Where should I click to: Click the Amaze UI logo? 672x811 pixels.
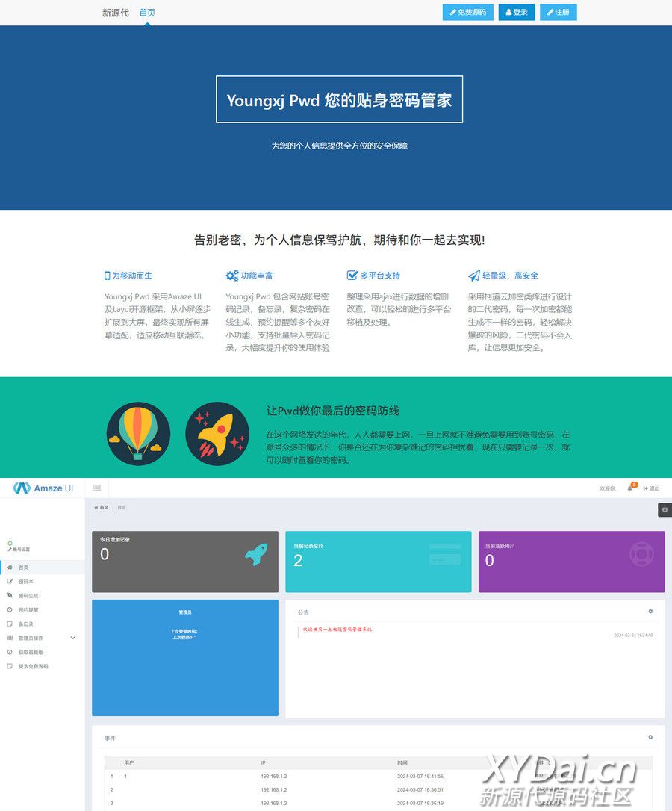point(43,488)
